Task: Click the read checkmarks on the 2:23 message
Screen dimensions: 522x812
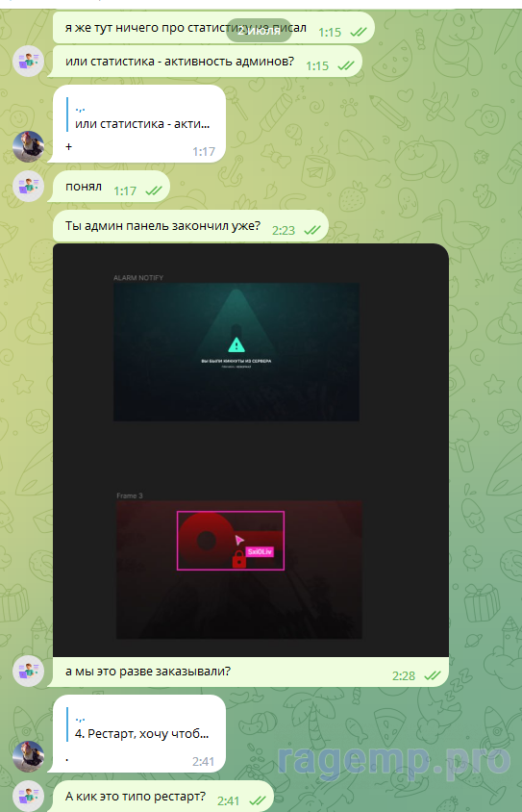Action: (x=312, y=231)
